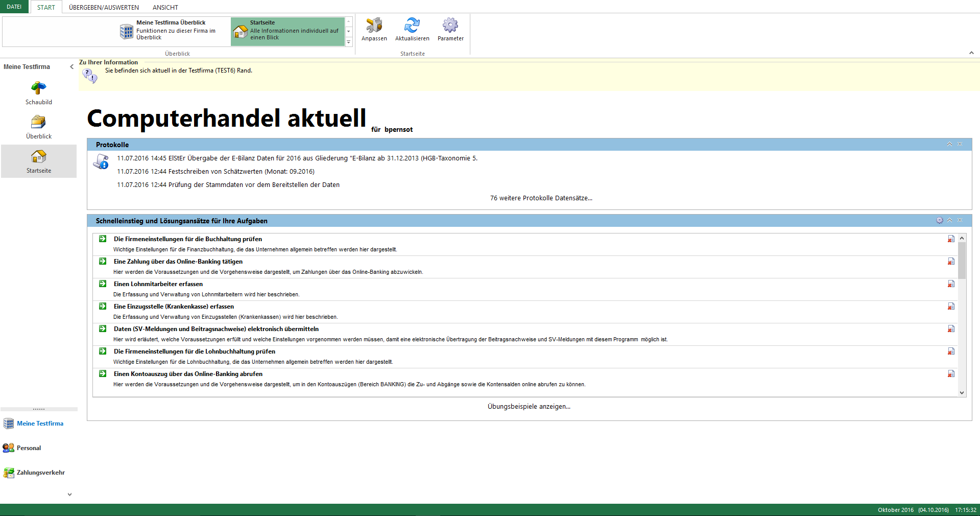Click the Aktualisieren refresh icon
The height and width of the screenshot is (516, 980).
(412, 26)
